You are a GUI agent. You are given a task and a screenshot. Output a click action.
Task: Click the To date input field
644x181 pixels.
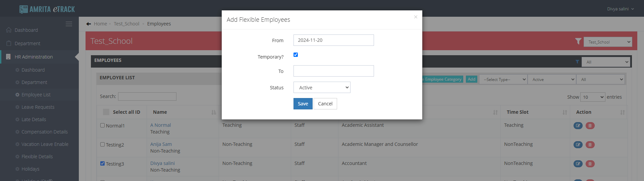click(333, 71)
